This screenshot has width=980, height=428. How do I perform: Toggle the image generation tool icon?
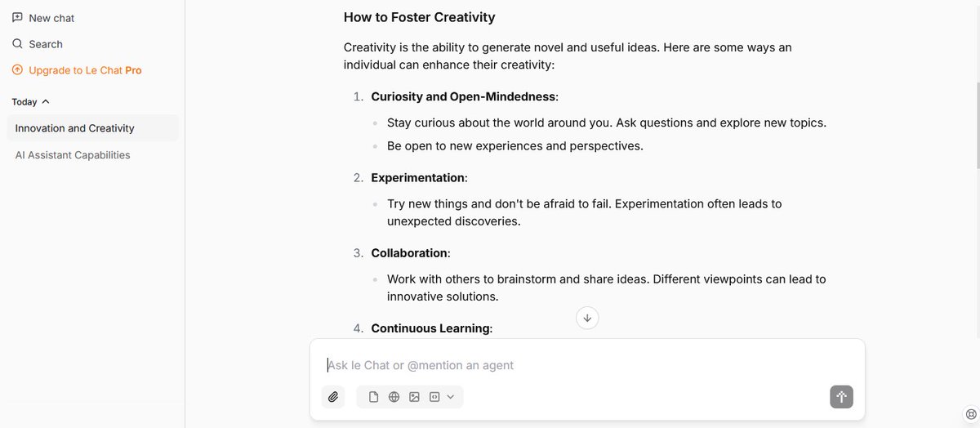click(414, 397)
